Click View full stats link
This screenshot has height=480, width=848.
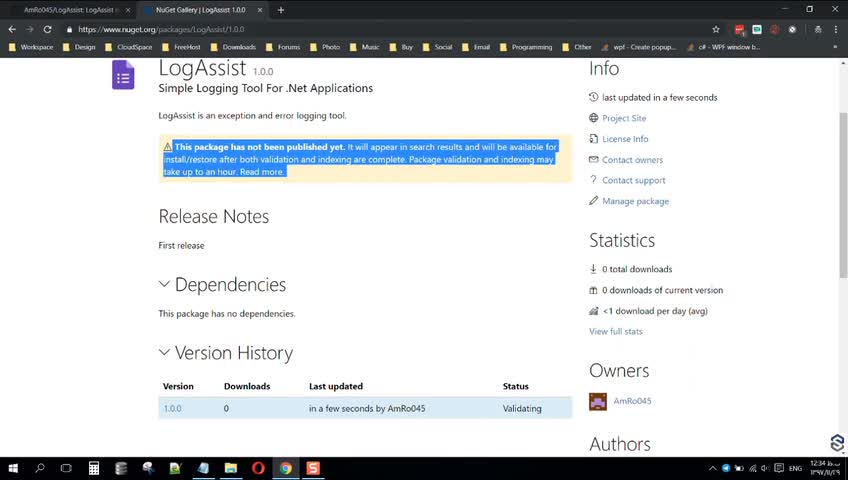point(616,331)
